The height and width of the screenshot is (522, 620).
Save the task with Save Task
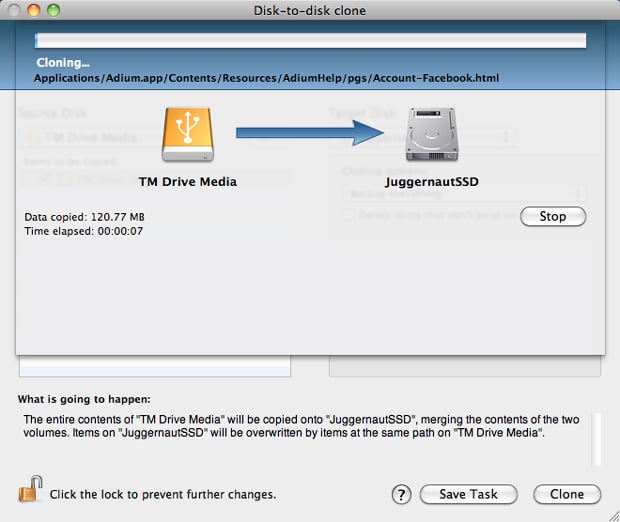(469, 494)
